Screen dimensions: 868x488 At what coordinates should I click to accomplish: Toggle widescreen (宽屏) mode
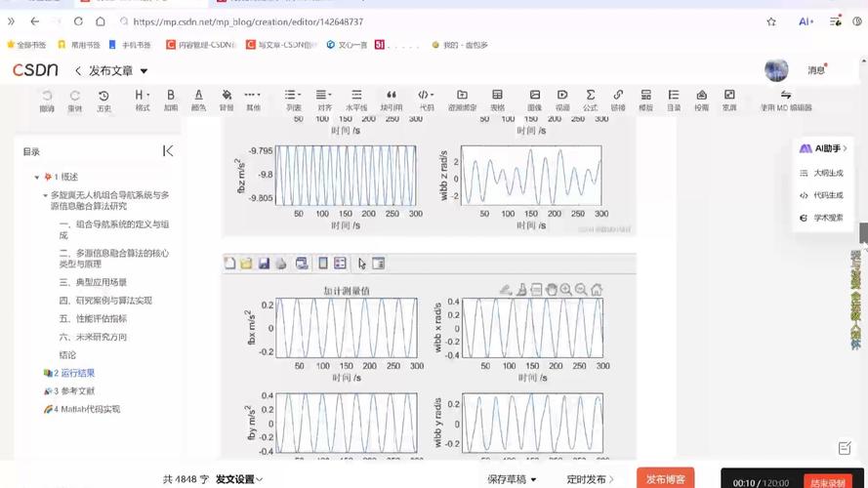(x=729, y=101)
